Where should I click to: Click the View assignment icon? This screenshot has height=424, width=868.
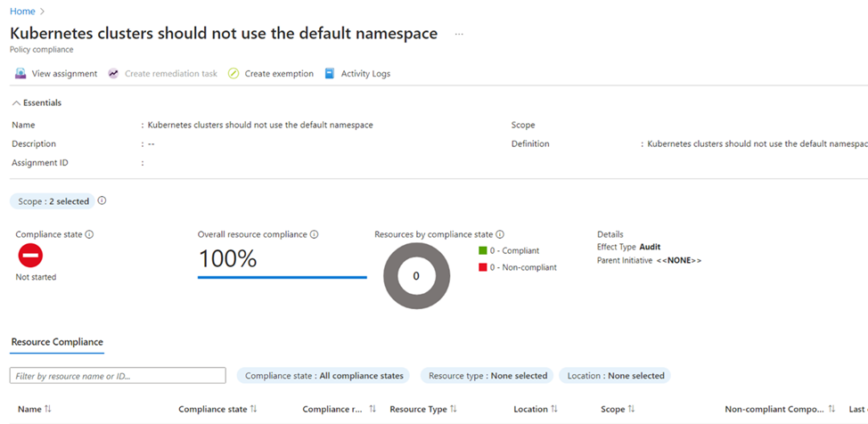tap(20, 74)
